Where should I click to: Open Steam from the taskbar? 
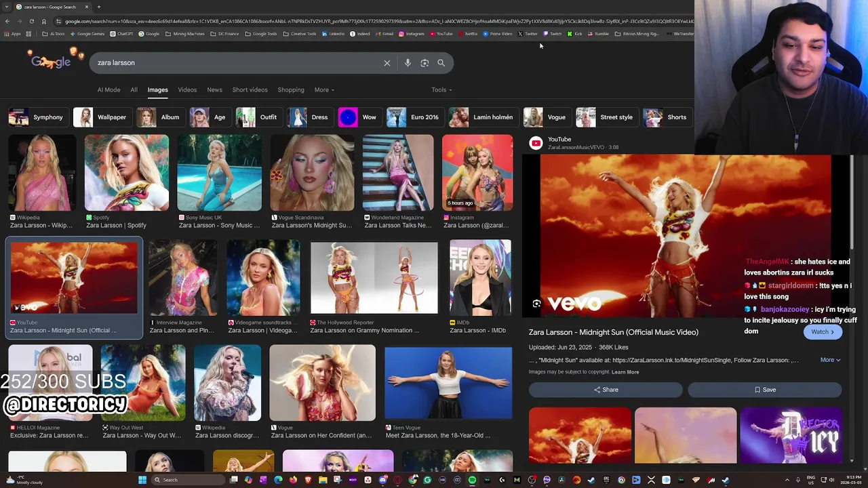[x=591, y=480]
